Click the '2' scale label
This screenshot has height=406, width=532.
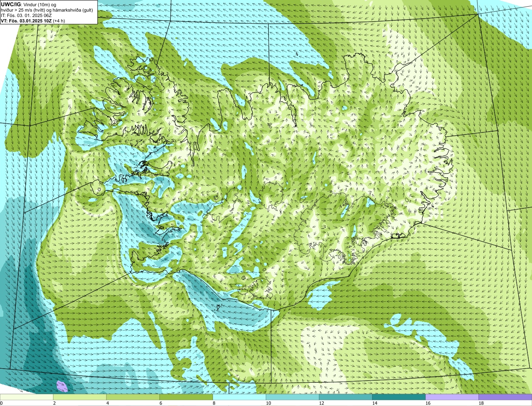click(x=54, y=403)
